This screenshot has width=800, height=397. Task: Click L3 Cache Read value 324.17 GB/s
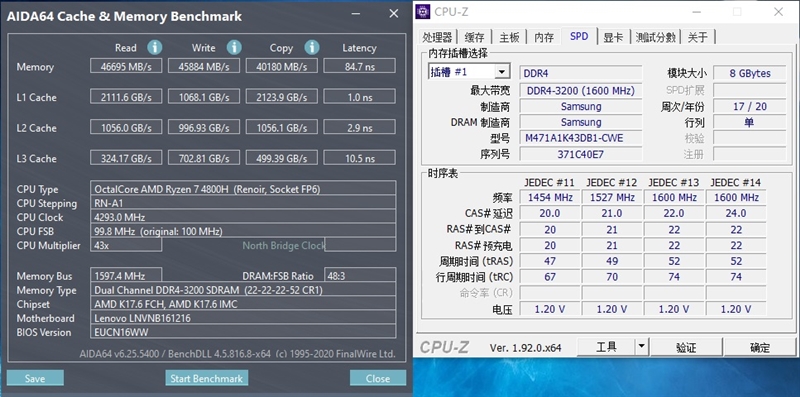pos(126,158)
